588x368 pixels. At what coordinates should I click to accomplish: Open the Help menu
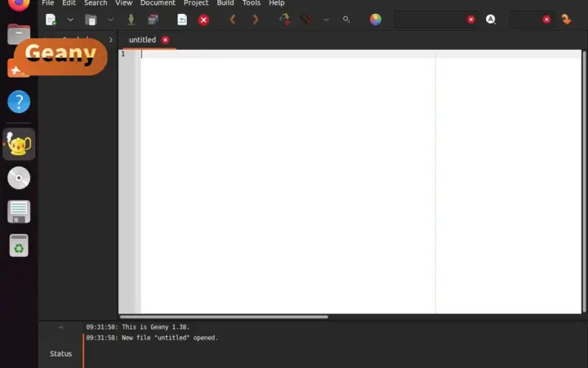[277, 3]
